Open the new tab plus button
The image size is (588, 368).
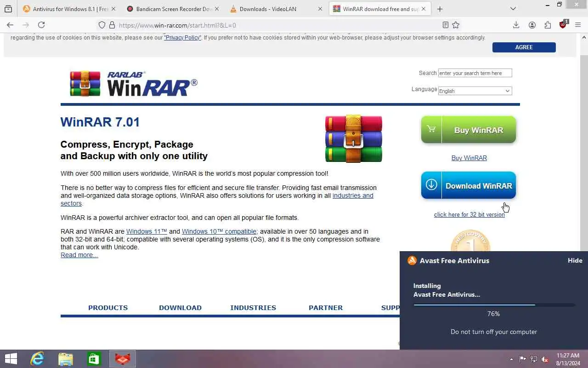pyautogui.click(x=440, y=9)
